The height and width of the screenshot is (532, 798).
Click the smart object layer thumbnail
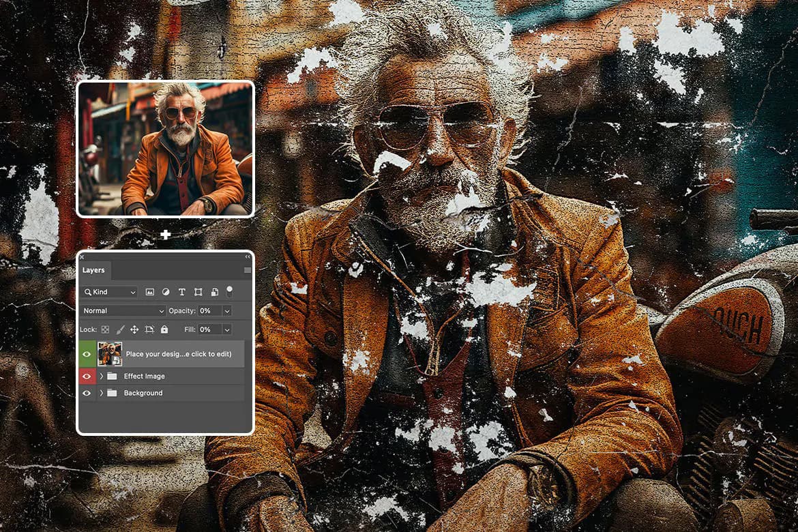[x=110, y=355]
